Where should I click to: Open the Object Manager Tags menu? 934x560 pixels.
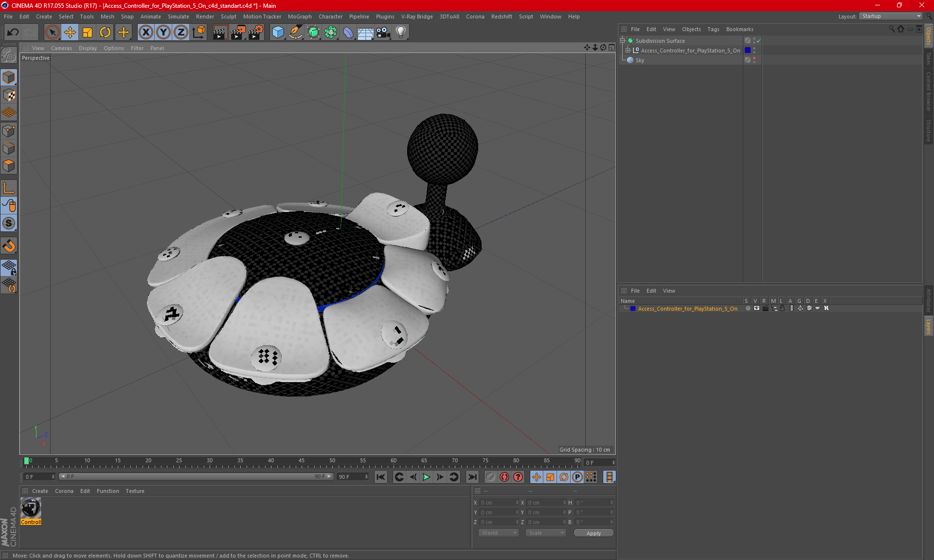click(713, 29)
